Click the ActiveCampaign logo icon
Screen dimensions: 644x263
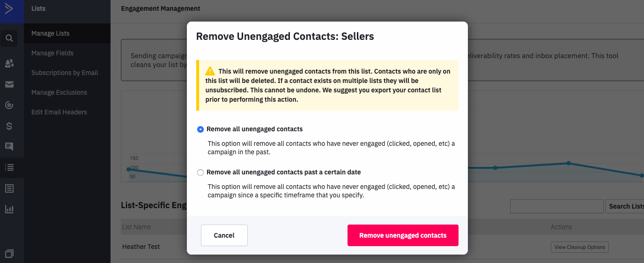(x=9, y=9)
